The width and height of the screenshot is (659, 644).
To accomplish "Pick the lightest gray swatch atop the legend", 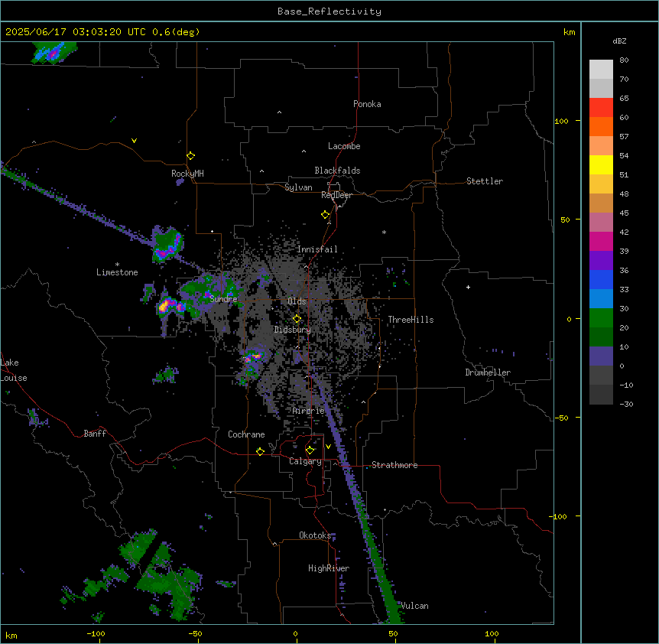I will [601, 69].
